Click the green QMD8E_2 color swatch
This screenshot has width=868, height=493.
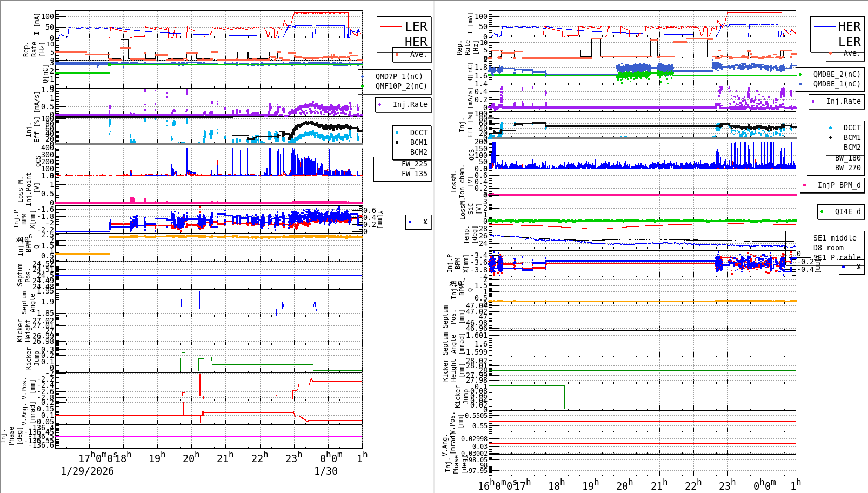tap(802, 75)
